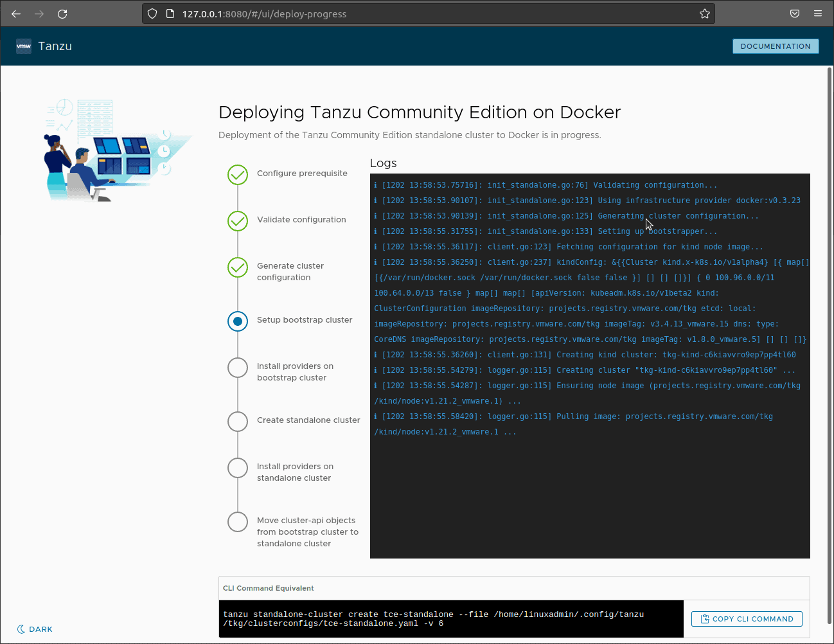Image resolution: width=834 pixels, height=644 pixels.
Task: Click the Move cluster-api objects step circle
Action: pos(238,522)
